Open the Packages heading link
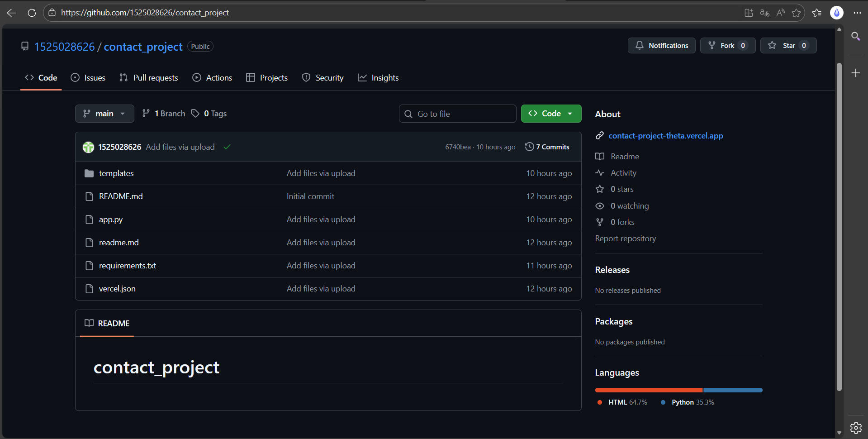 pos(614,321)
